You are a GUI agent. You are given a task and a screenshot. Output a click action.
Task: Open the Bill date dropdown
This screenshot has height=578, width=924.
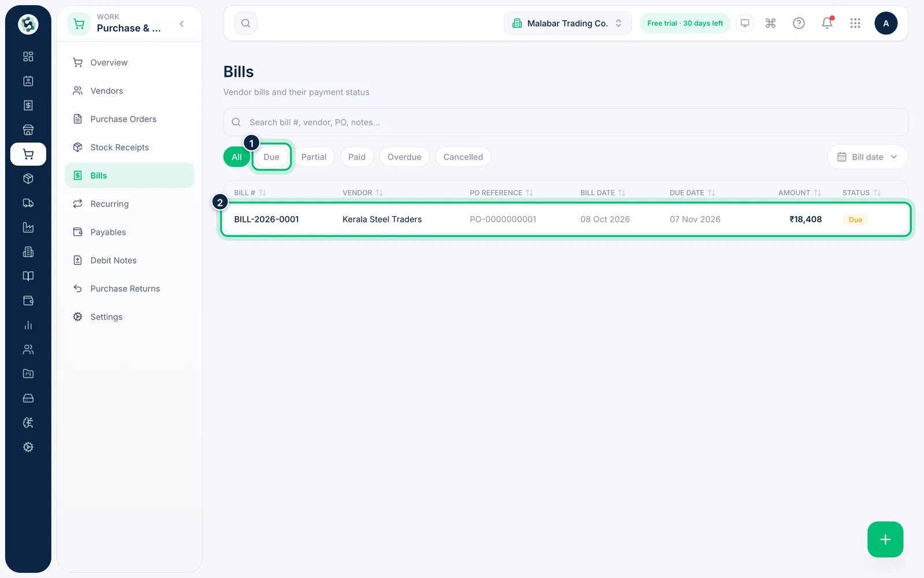point(867,157)
